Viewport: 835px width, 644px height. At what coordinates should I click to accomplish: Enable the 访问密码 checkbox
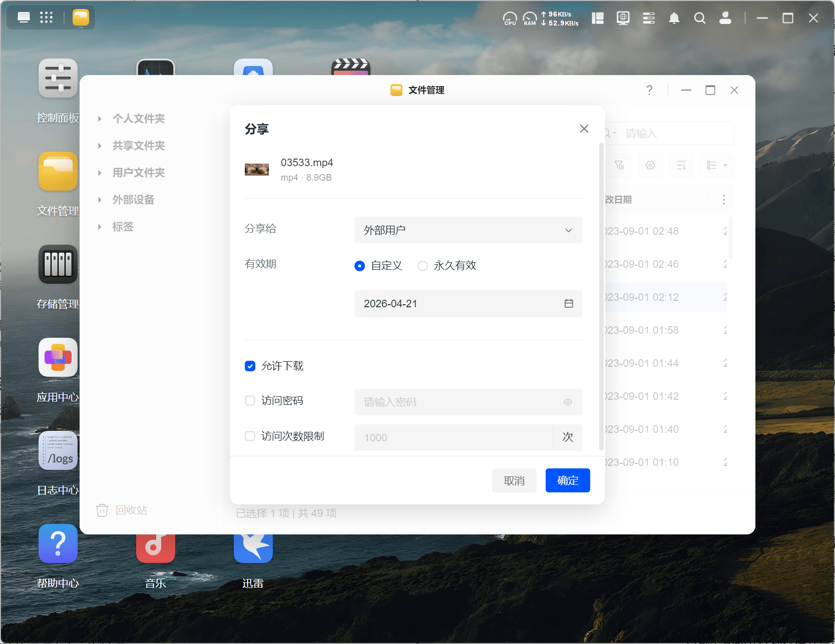250,401
